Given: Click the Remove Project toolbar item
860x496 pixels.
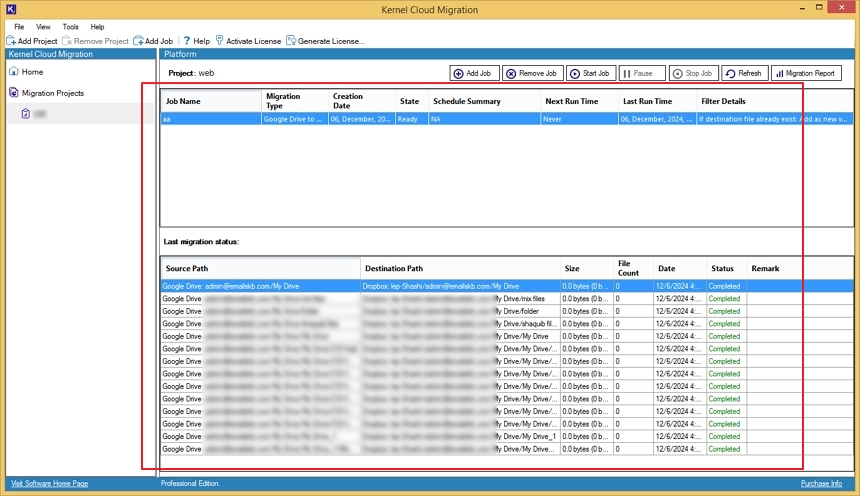Looking at the screenshot, I should pos(95,41).
